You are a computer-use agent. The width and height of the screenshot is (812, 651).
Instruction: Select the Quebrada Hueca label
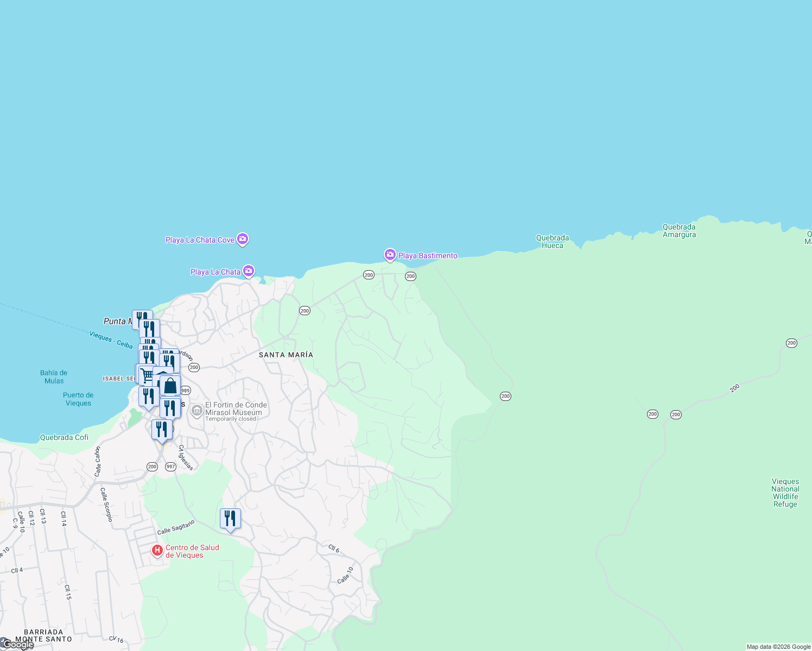tap(553, 241)
